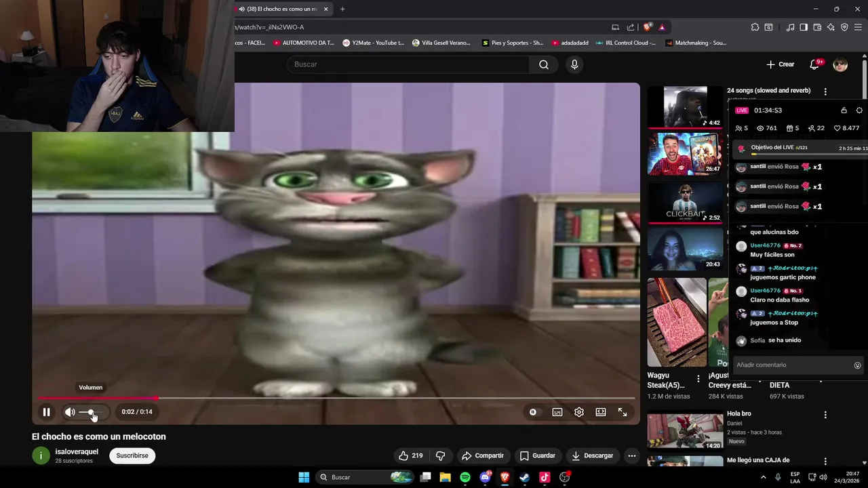This screenshot has height=488, width=868.
Task: Pause the video playback
Action: [46, 411]
